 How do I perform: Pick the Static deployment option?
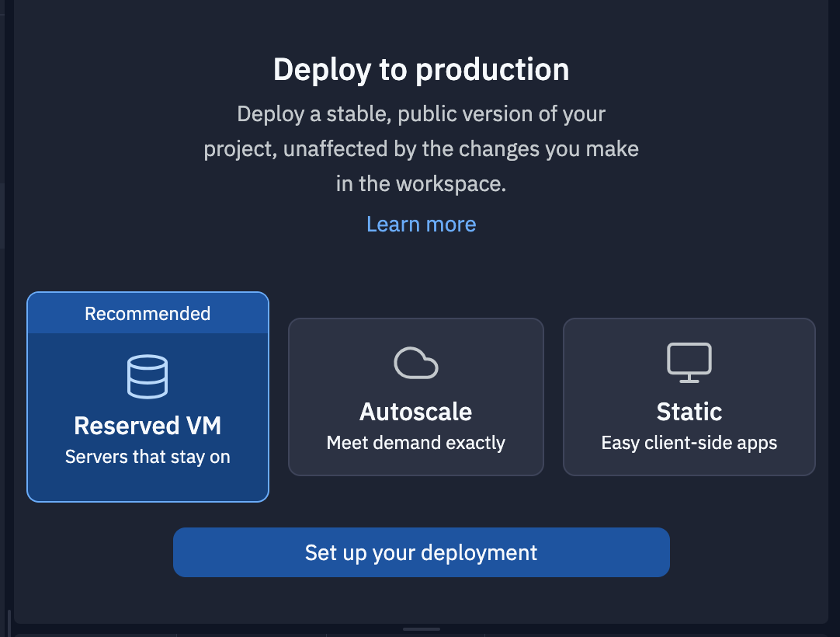(689, 397)
